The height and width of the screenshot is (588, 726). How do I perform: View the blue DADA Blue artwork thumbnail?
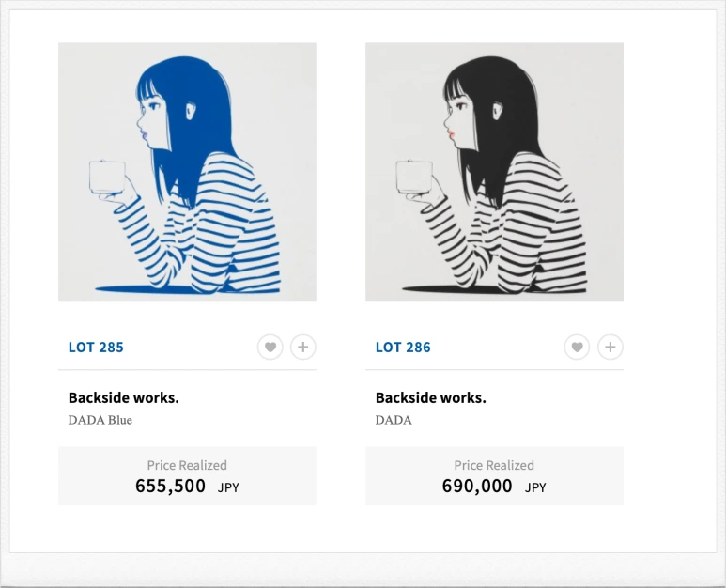[x=187, y=172]
